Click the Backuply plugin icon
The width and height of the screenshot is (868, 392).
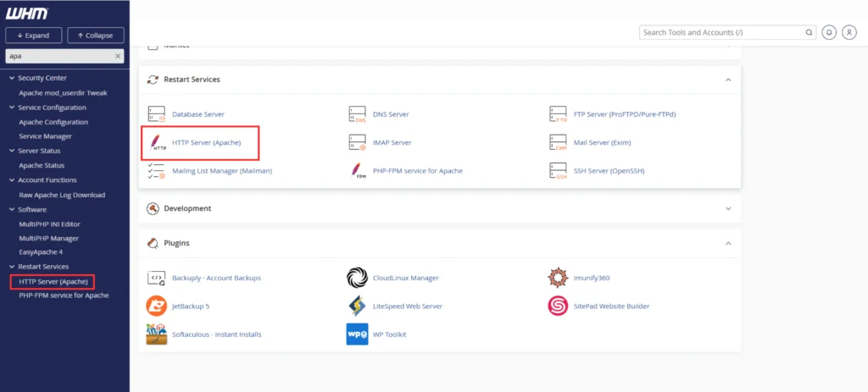[x=157, y=278]
